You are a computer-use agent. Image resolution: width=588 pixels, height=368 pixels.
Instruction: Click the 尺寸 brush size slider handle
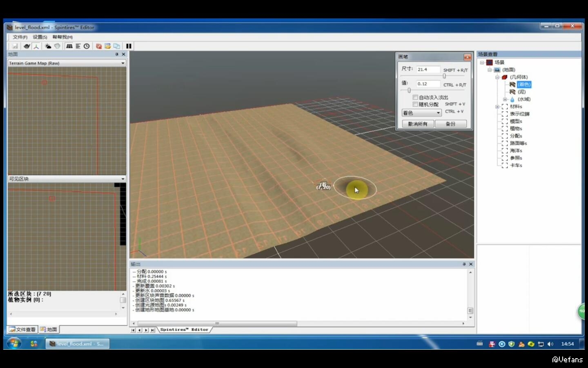click(x=444, y=76)
